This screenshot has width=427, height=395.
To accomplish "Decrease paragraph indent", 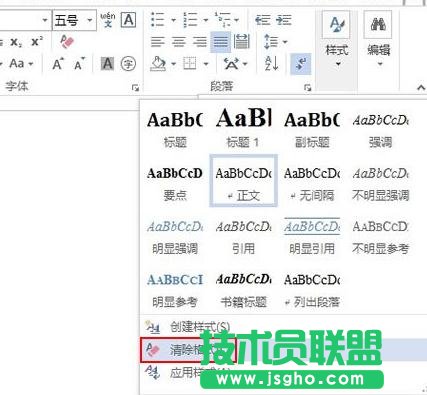I will pos(263,20).
